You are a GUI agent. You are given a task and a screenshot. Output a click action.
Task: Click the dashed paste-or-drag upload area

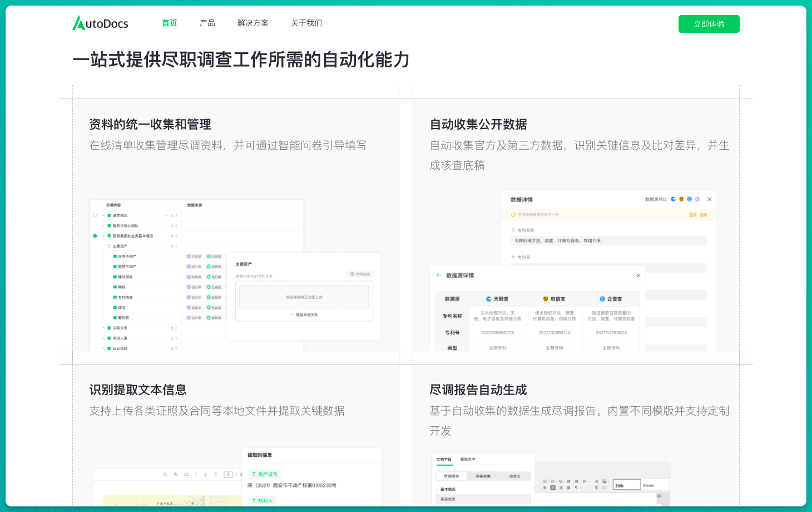pyautogui.click(x=304, y=297)
